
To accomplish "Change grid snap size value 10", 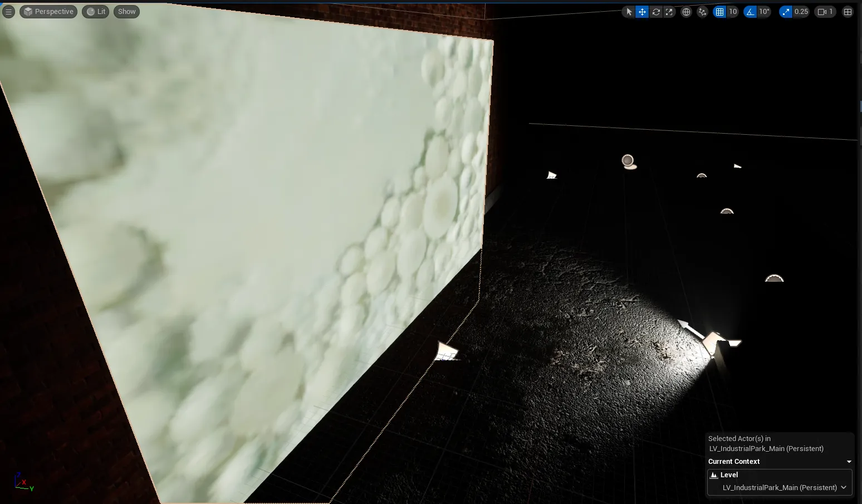I will [x=733, y=12].
